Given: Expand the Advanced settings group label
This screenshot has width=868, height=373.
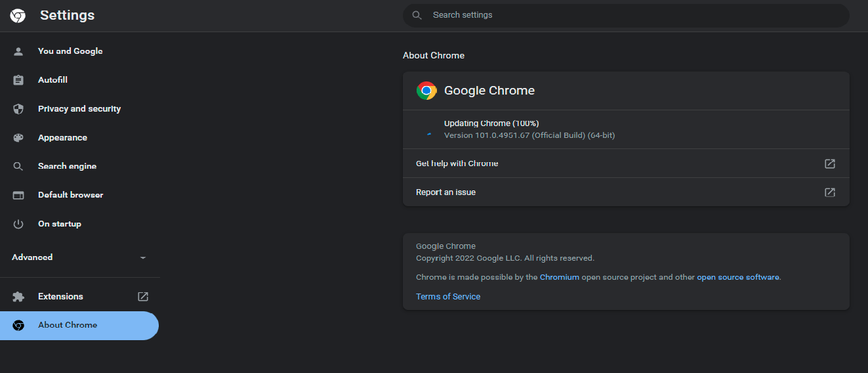Looking at the screenshot, I should [32, 257].
